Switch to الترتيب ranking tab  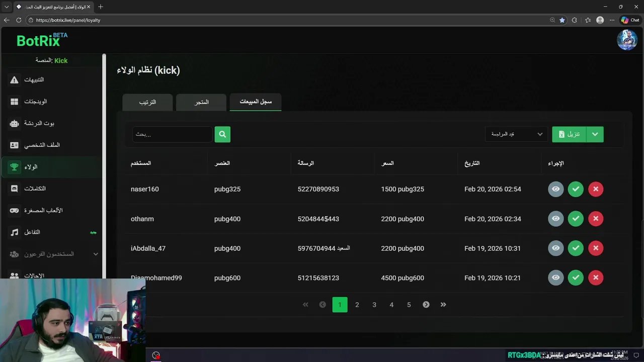147,102
